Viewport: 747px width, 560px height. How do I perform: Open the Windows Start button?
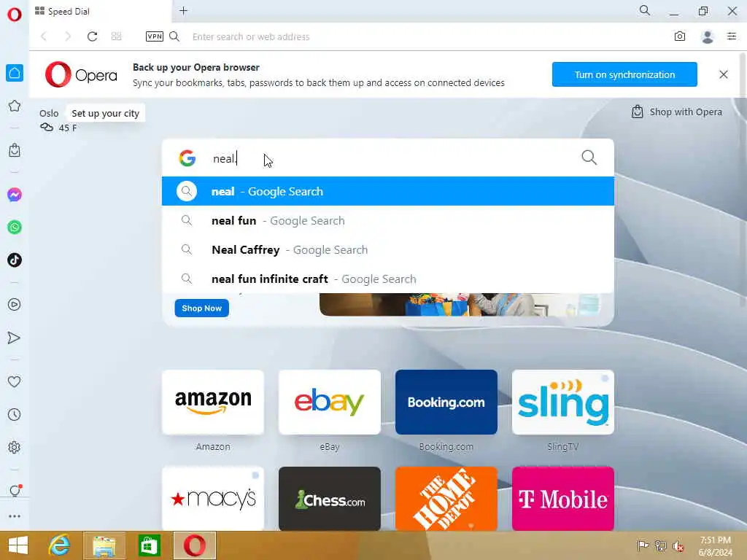(18, 545)
